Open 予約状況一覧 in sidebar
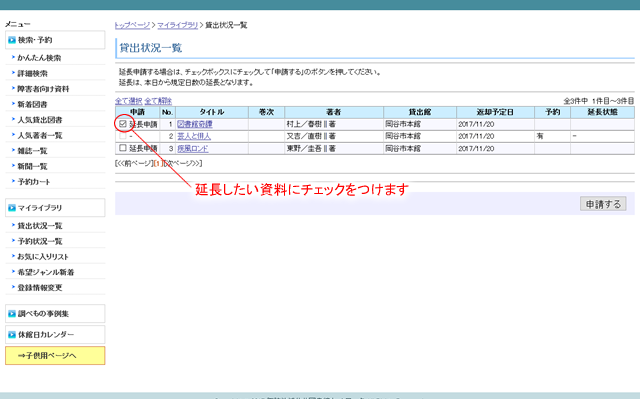 [40, 241]
